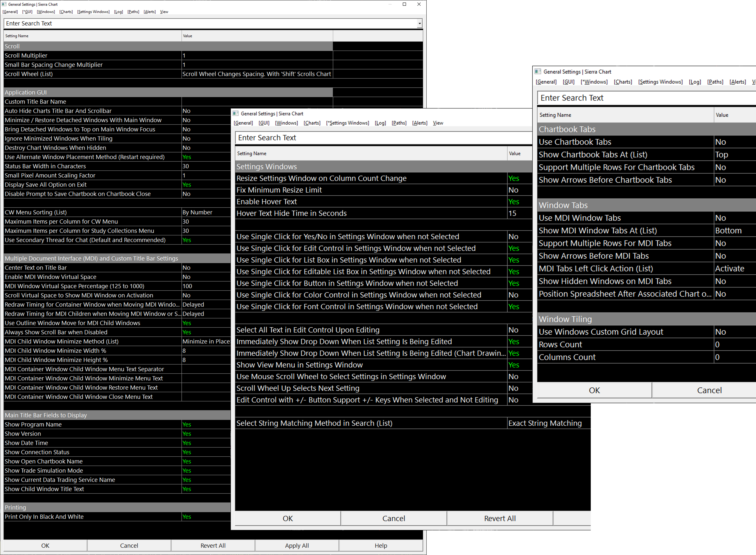Switch to [Alerts] tab in main window
This screenshot has height=555, width=756.
[150, 12]
